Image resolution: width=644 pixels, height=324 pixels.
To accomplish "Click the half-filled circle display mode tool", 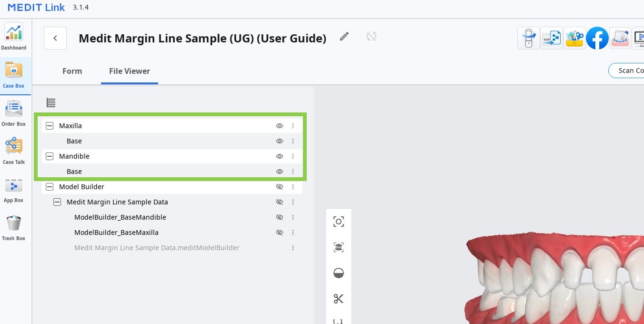I will click(x=339, y=273).
